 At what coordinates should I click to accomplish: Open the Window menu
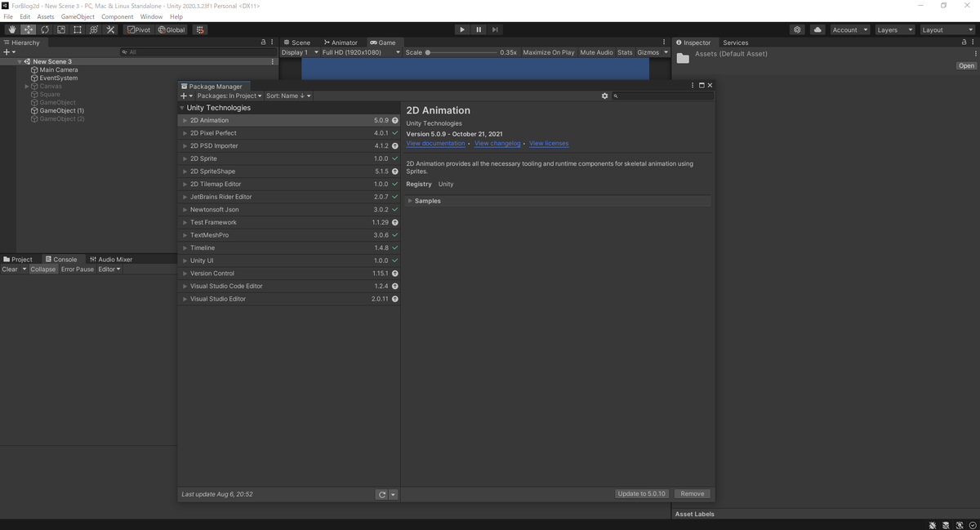point(151,16)
